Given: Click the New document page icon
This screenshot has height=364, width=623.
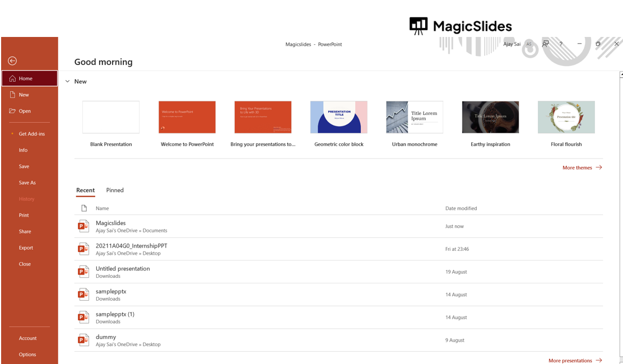Looking at the screenshot, I should (x=12, y=95).
